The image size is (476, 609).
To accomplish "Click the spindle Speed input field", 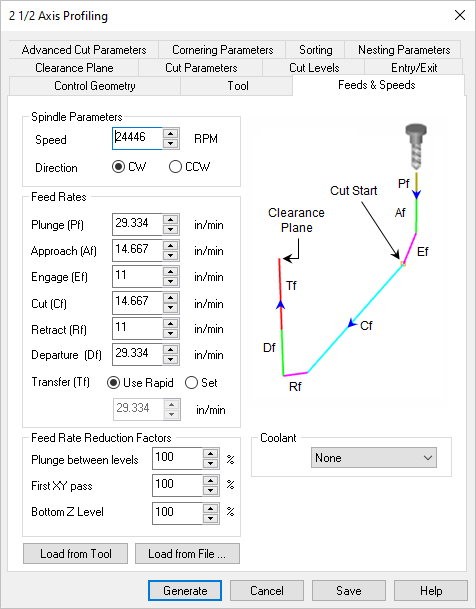I will 137,138.
